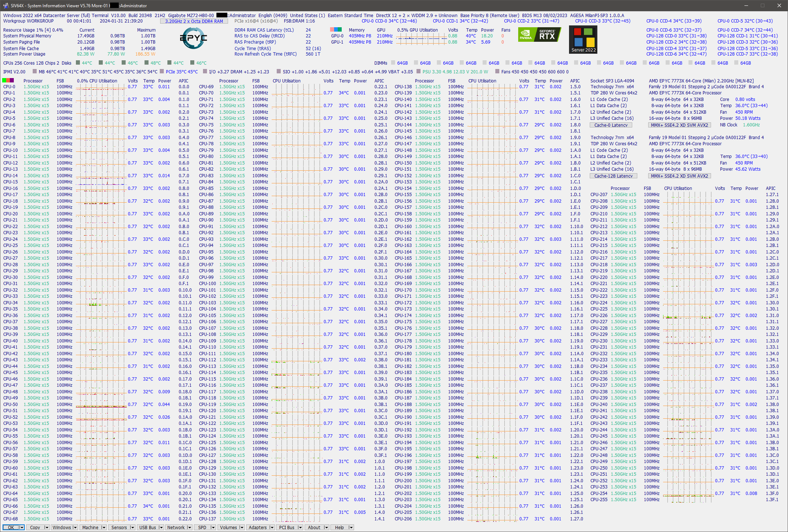Viewport: 788px width, 532px height.
Task: Click the SIV64X app icon in title bar
Action: click(x=6, y=5)
